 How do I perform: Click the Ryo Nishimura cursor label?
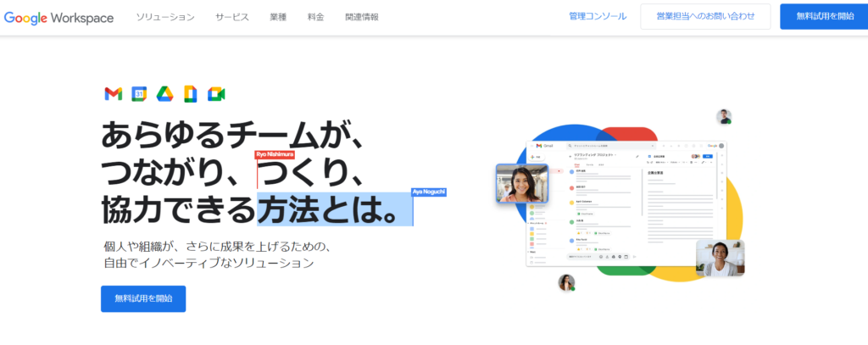[275, 154]
